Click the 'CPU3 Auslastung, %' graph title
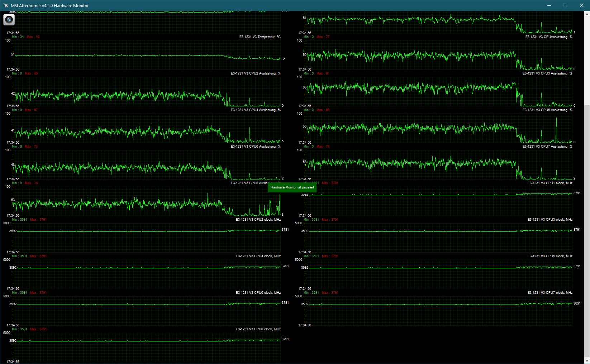The image size is (590, 364). 547,73
